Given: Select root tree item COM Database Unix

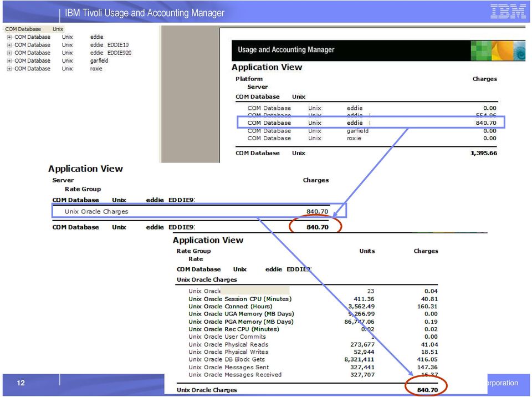Looking at the screenshot, I should click(x=34, y=29).
